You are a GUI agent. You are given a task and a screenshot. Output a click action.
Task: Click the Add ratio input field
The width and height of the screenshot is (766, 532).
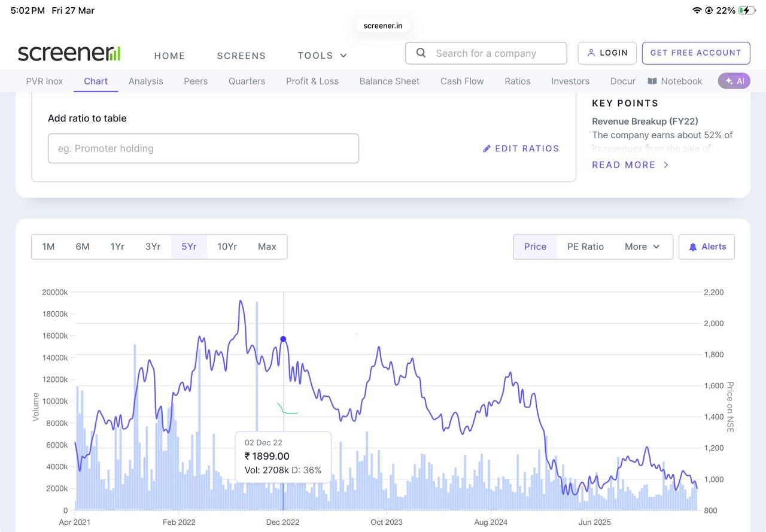[203, 148]
